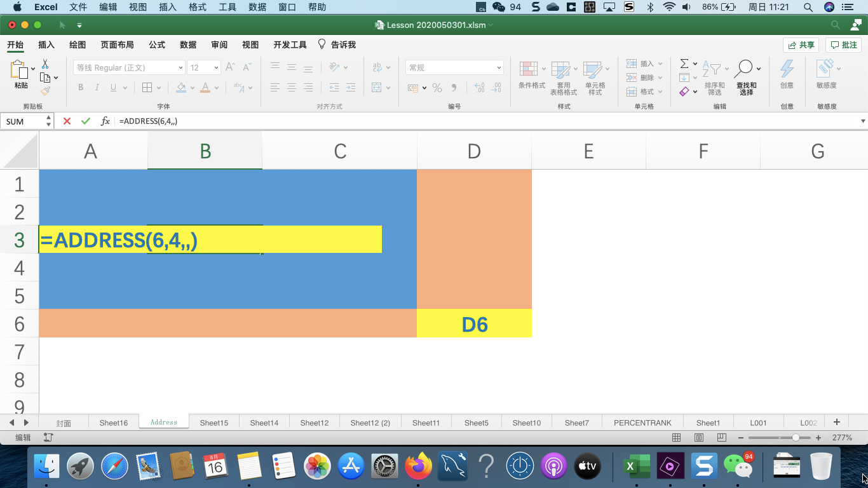Screen dimensions: 868x488
Task: Click the Decrease Decimal icon
Action: pyautogui.click(x=496, y=88)
